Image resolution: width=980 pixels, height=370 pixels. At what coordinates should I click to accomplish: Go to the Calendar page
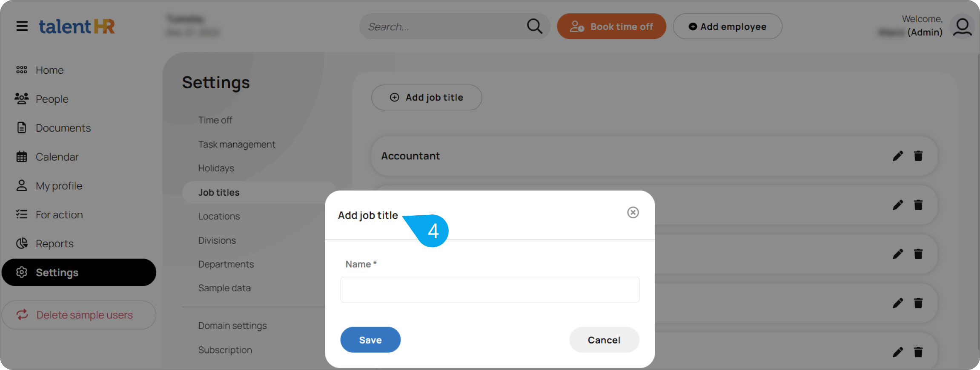[x=57, y=157]
